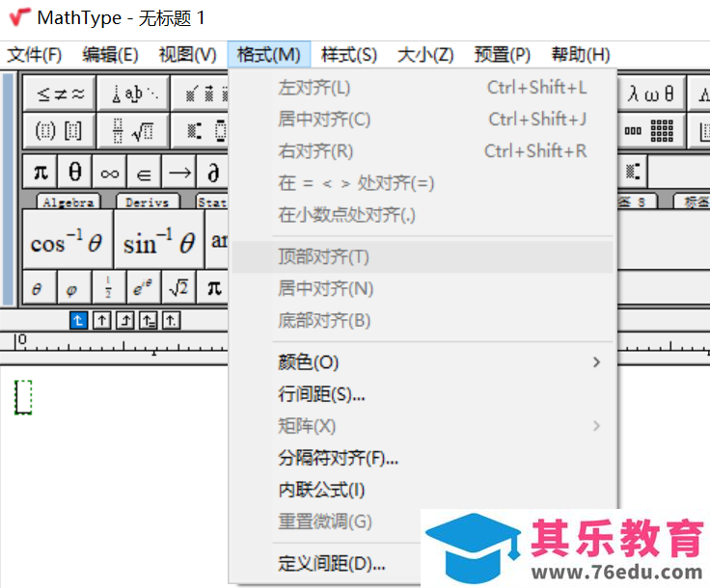
Task: Open the relational symbols palette (≤≠≈)
Action: point(59,94)
